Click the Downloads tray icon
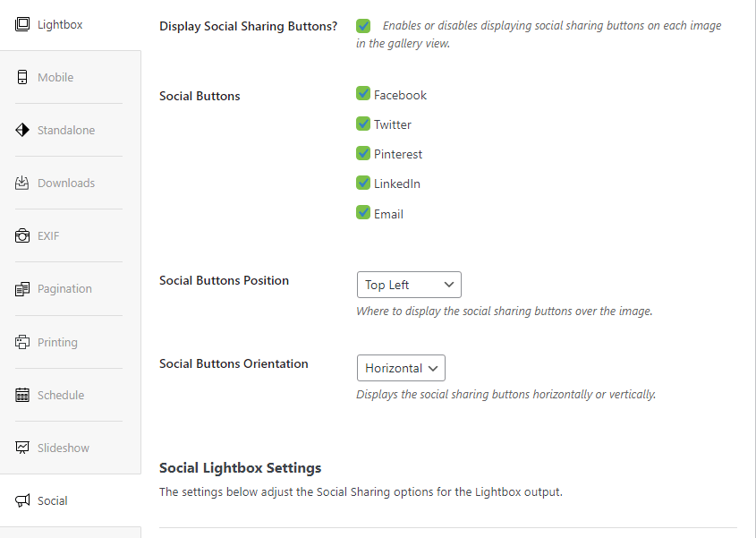Screen dimensions: 756x538 click(x=22, y=183)
